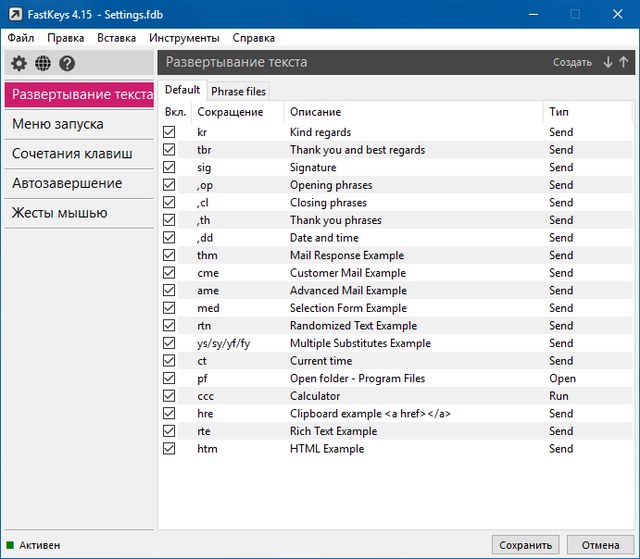Move entry down with down arrow
This screenshot has width=640, height=559.
608,62
